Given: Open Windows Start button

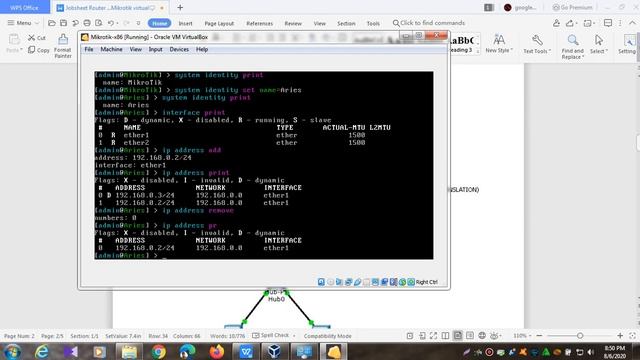Looking at the screenshot, I should [x=12, y=352].
